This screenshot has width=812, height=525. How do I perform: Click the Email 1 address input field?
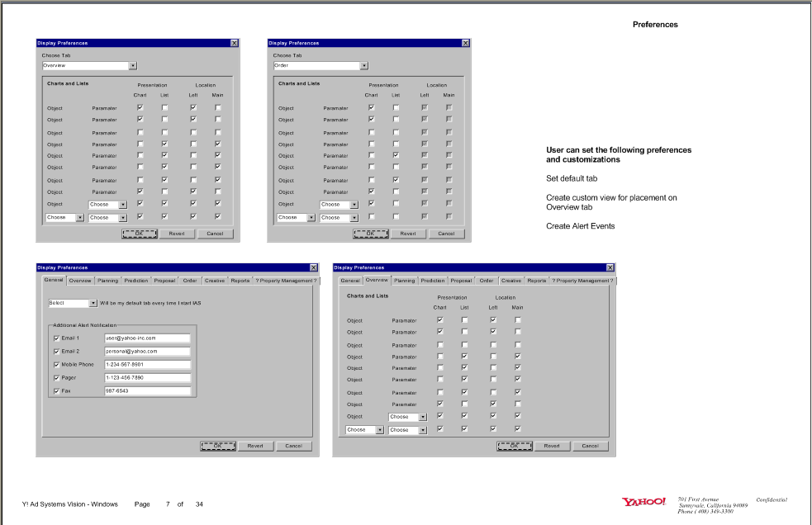(x=150, y=338)
